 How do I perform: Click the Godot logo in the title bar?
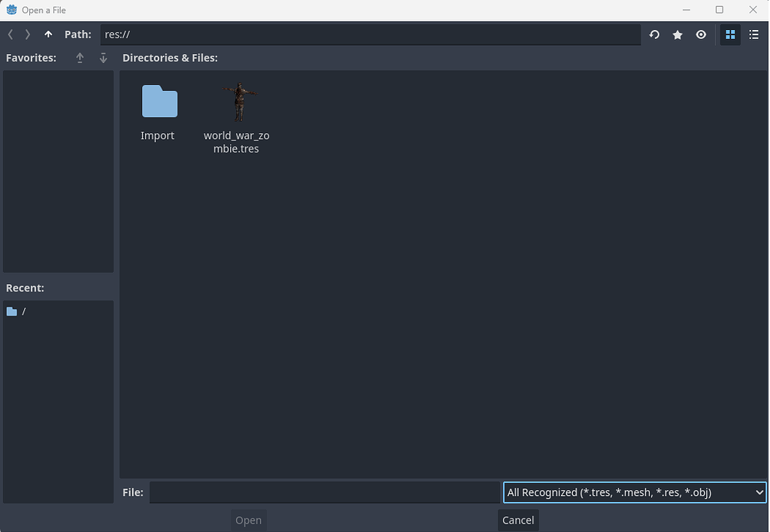tap(11, 10)
